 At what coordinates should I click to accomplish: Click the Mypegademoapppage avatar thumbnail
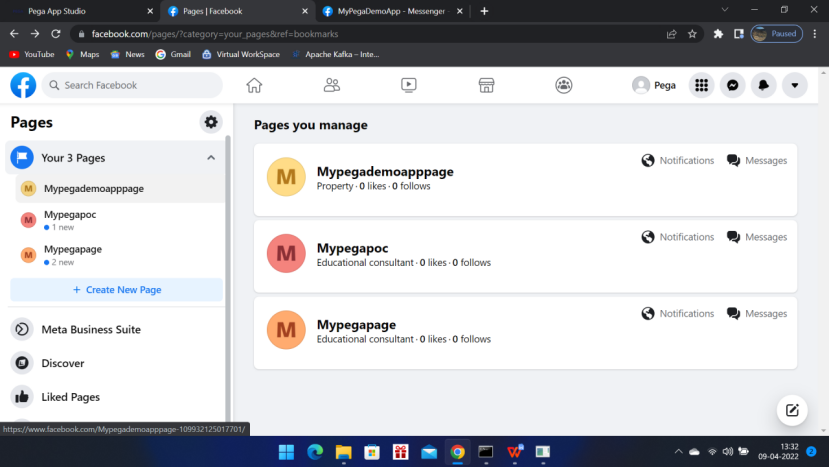click(x=286, y=177)
